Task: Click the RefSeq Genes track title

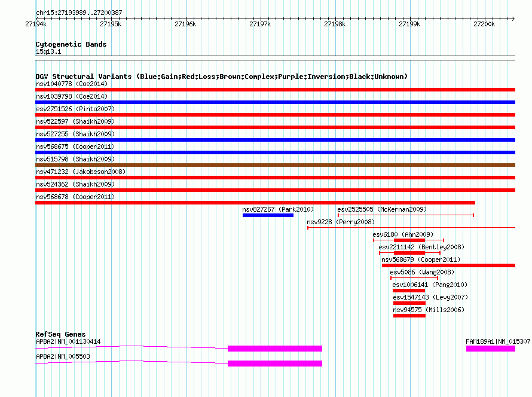Action: pos(60,334)
